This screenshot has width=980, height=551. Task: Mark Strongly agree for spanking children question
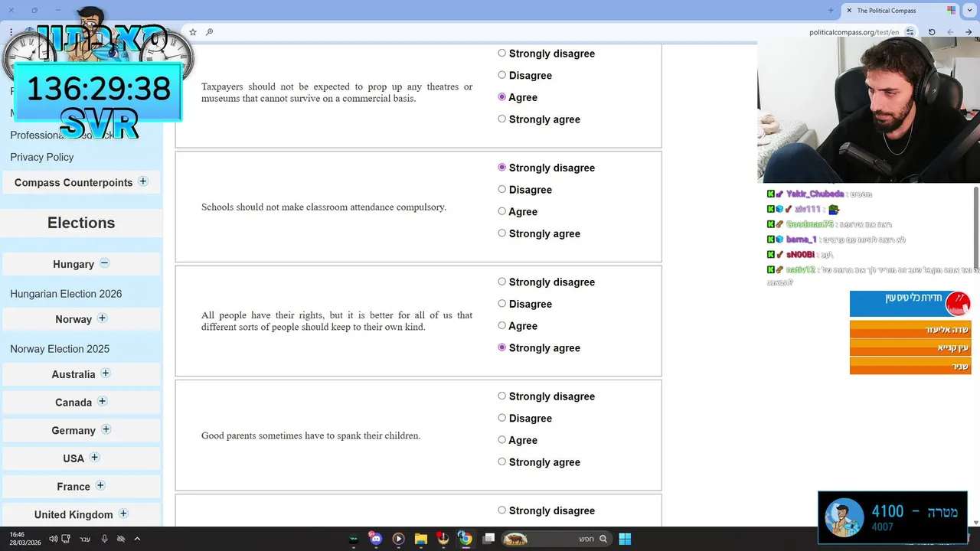502,461
